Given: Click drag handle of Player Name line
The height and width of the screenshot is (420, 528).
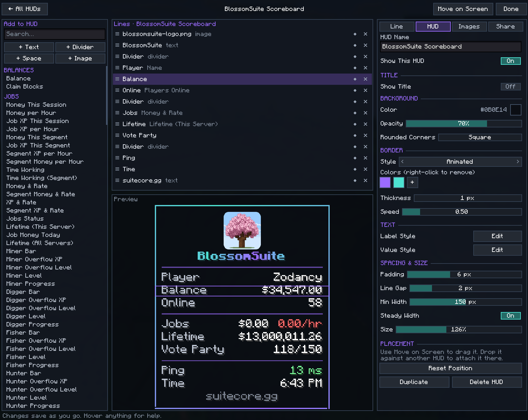Looking at the screenshot, I should (117, 68).
